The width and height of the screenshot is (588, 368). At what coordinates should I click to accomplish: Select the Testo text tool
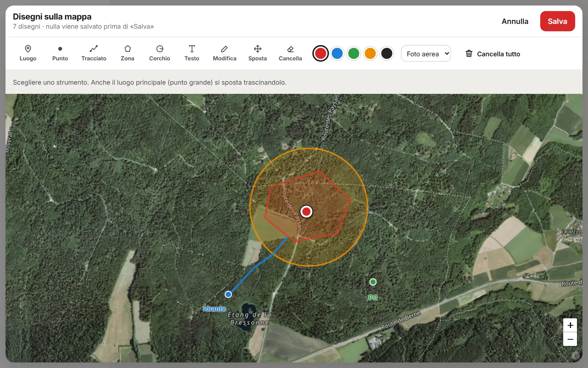click(192, 53)
